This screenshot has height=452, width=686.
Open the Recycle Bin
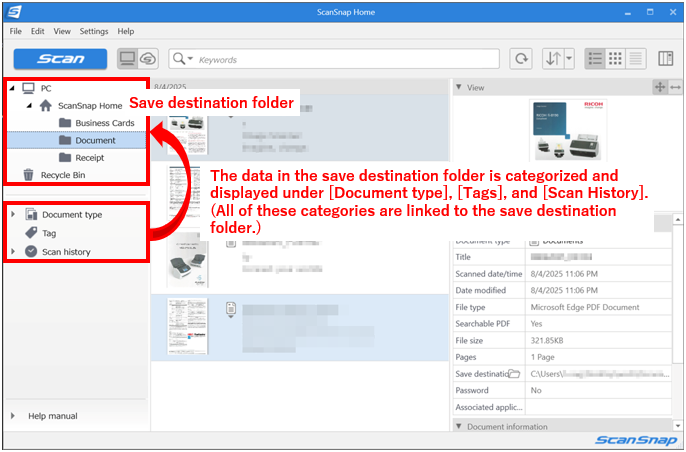pyautogui.click(x=62, y=175)
